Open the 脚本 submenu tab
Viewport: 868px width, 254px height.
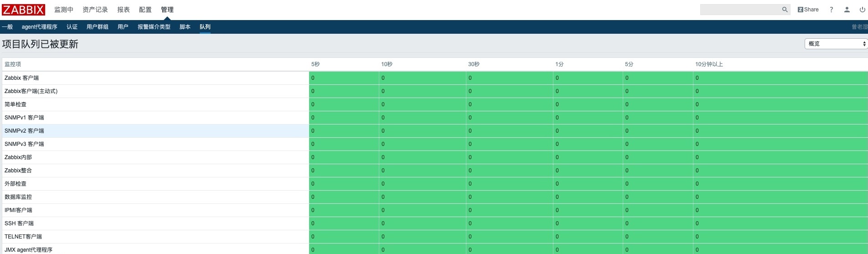tap(185, 27)
